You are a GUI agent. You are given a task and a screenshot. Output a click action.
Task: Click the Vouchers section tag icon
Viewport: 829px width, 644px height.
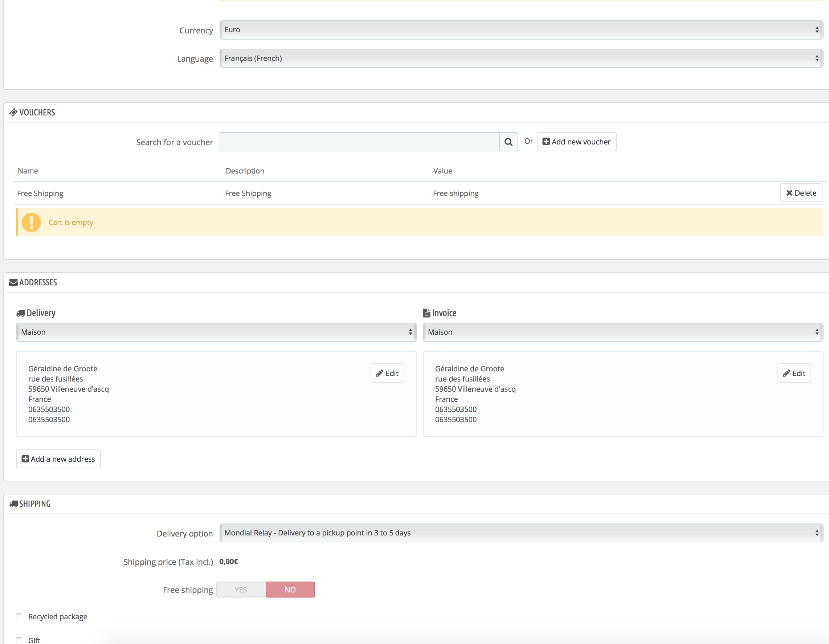13,113
